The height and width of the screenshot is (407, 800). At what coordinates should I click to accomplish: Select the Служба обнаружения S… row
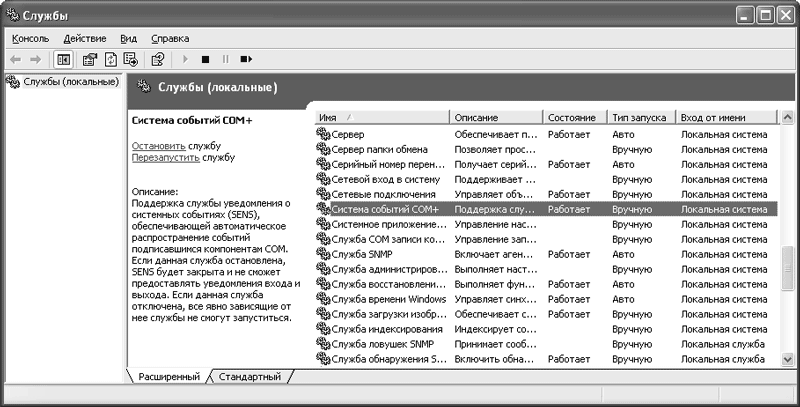[546, 359]
